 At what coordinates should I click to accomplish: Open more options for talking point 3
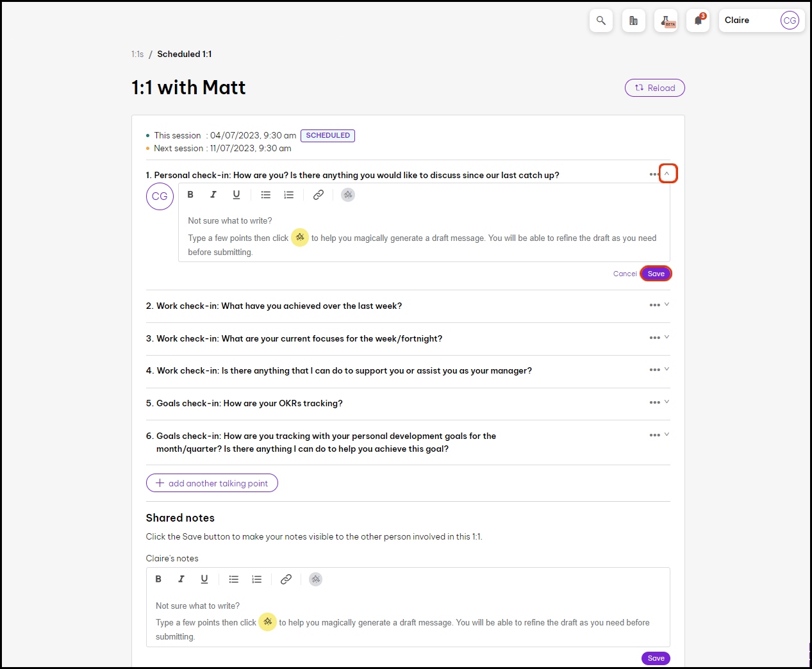[x=654, y=338]
